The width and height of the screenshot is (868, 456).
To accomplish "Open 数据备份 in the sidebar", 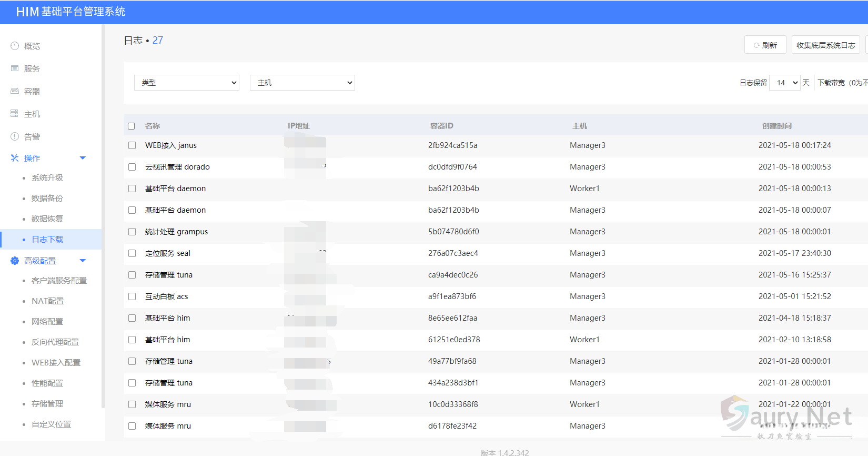I will point(47,198).
